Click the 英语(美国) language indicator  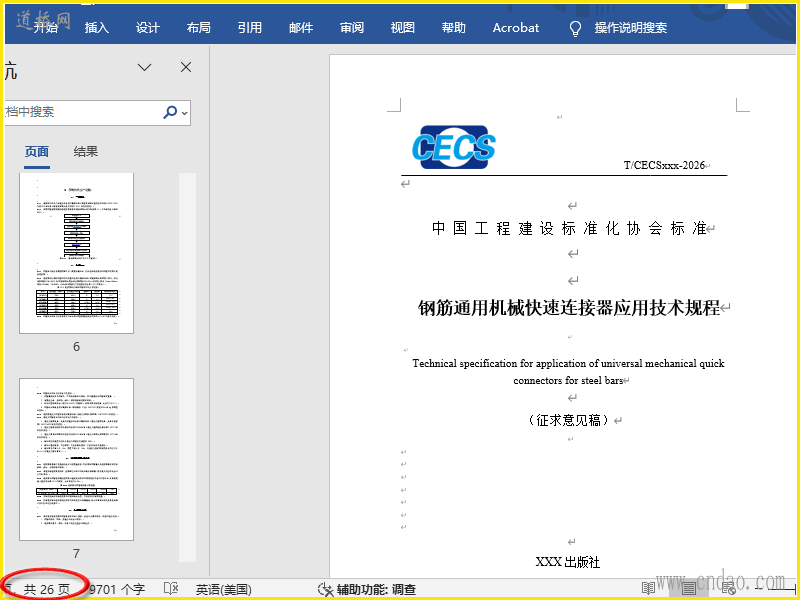pyautogui.click(x=223, y=589)
